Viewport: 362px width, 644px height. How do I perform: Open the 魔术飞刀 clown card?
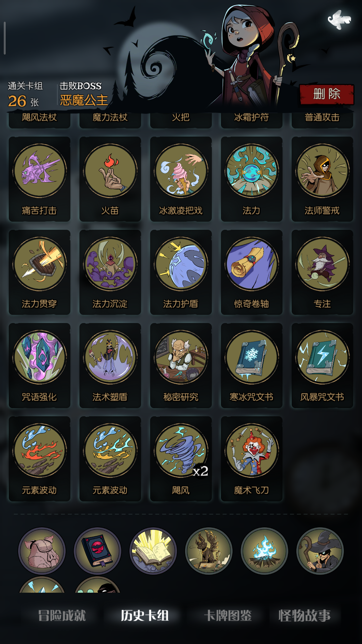click(x=252, y=459)
